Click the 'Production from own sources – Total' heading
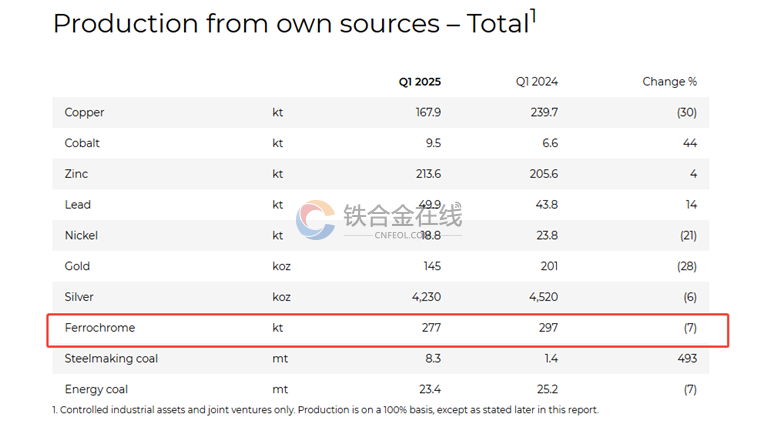This screenshot has height=440, width=760. (x=294, y=23)
